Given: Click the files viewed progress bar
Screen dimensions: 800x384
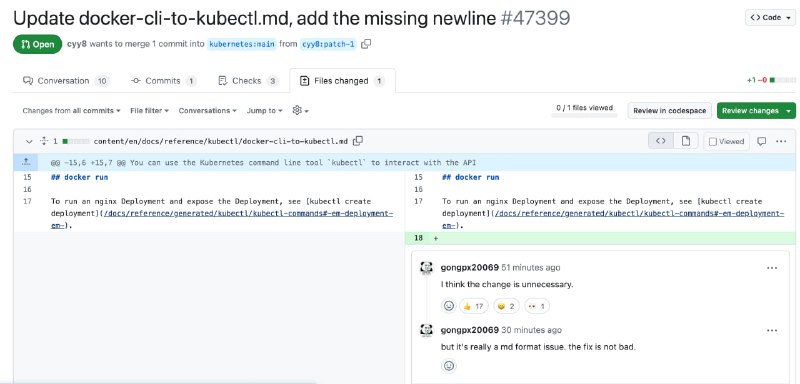Looking at the screenshot, I should coord(585,116).
